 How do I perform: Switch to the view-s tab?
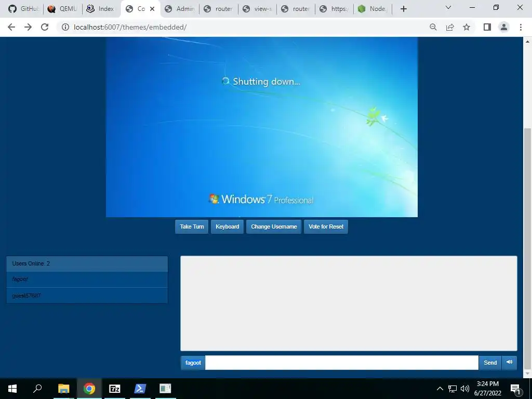(258, 9)
